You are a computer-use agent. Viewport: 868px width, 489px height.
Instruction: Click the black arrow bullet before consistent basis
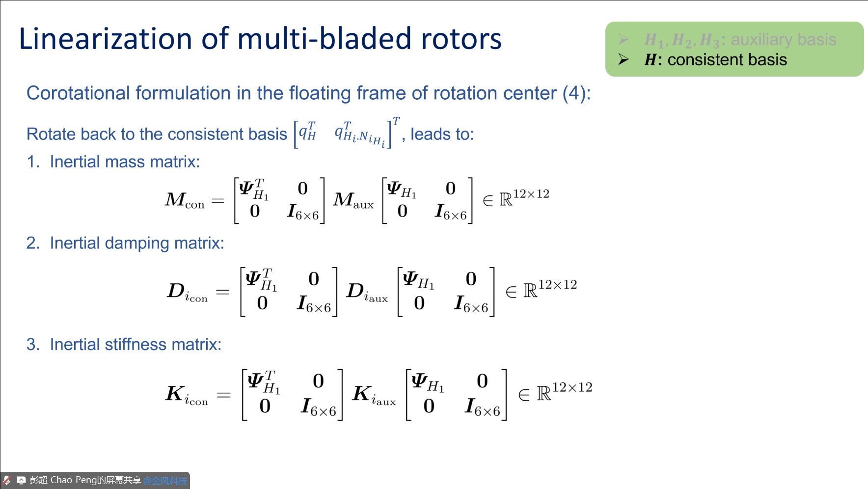tap(624, 60)
